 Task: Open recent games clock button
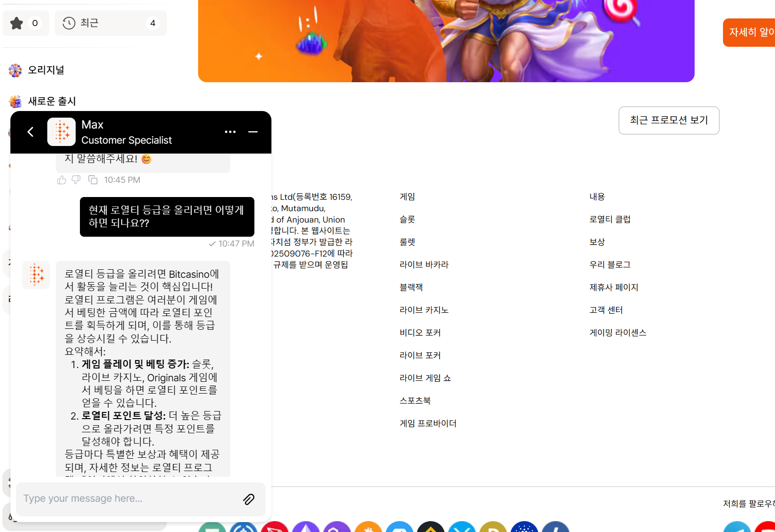coord(111,23)
